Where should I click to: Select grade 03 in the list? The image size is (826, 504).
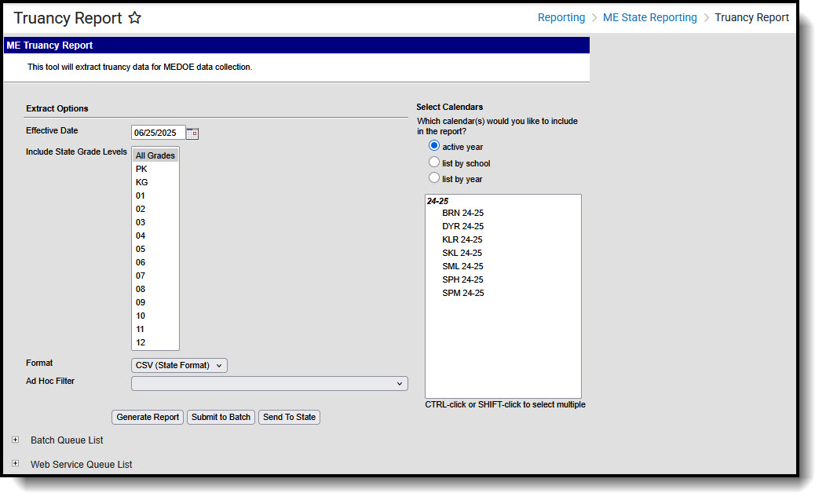click(155, 222)
